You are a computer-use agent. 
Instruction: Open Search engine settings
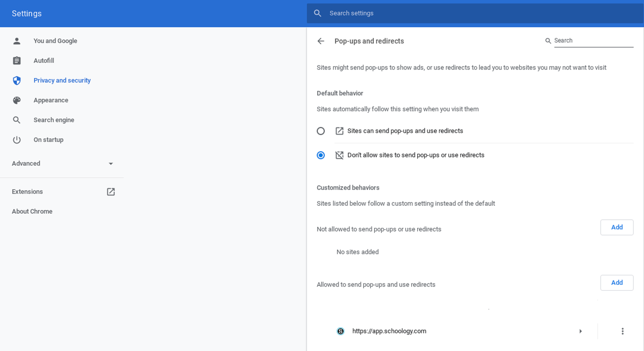click(x=54, y=120)
